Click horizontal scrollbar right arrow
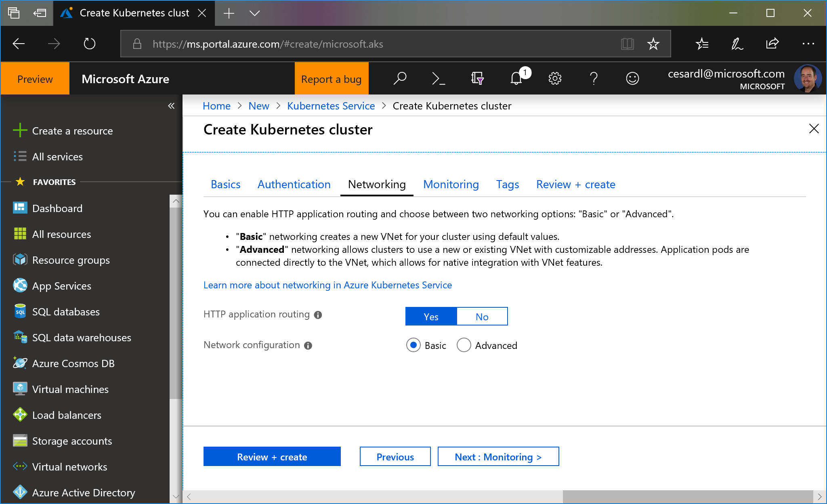This screenshot has width=827, height=504. click(x=819, y=496)
